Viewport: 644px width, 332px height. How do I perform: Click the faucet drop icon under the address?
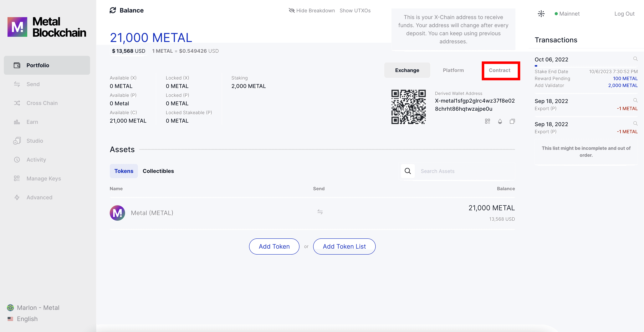click(500, 121)
